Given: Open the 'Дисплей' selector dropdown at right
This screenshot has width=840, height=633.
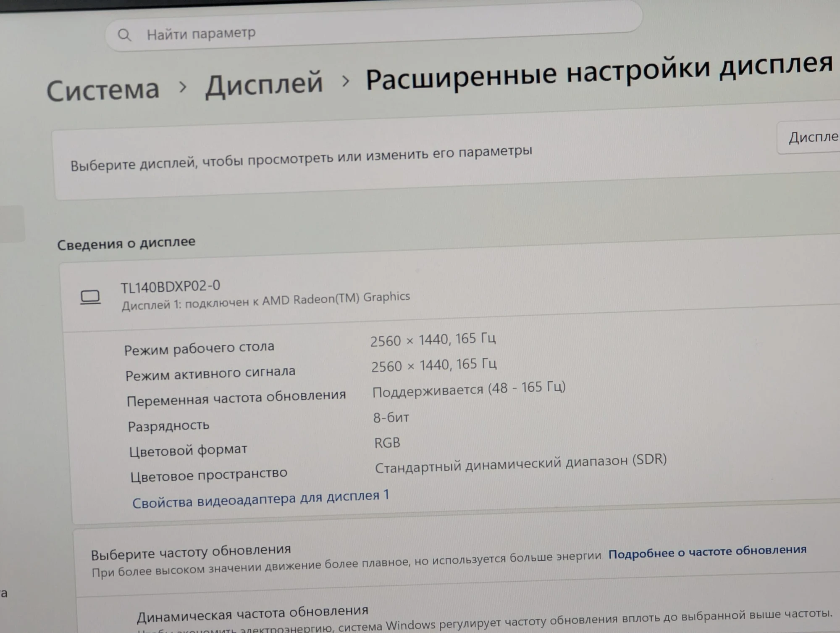Looking at the screenshot, I should coord(809,137).
